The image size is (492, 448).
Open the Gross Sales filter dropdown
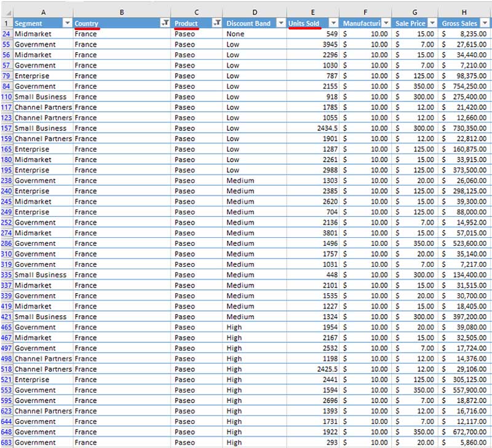coord(484,22)
